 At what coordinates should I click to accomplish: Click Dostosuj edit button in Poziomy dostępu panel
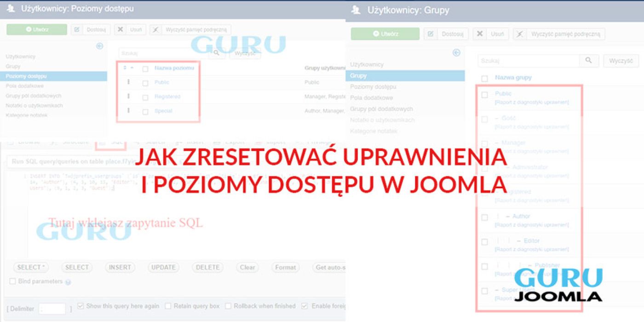(90, 30)
